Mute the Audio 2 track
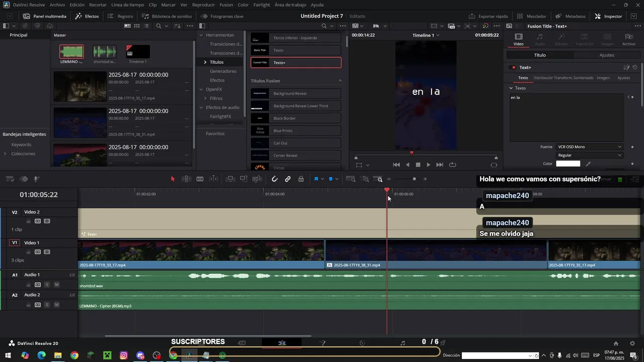This screenshot has width=644, height=362. tap(56, 305)
